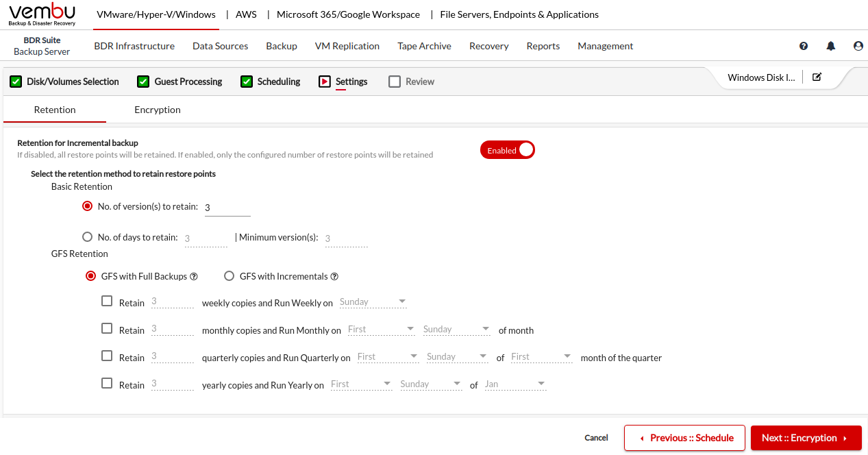Open the Recovery menu

click(x=488, y=46)
